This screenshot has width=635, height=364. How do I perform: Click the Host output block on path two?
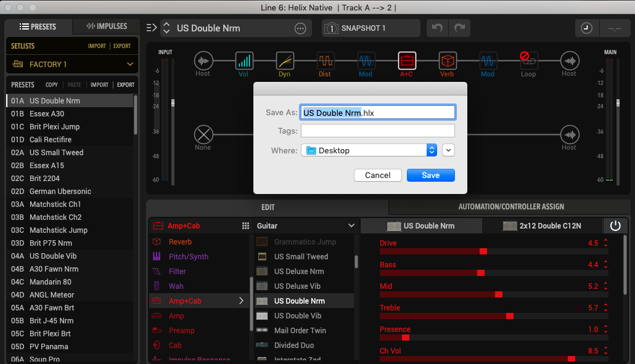point(570,135)
